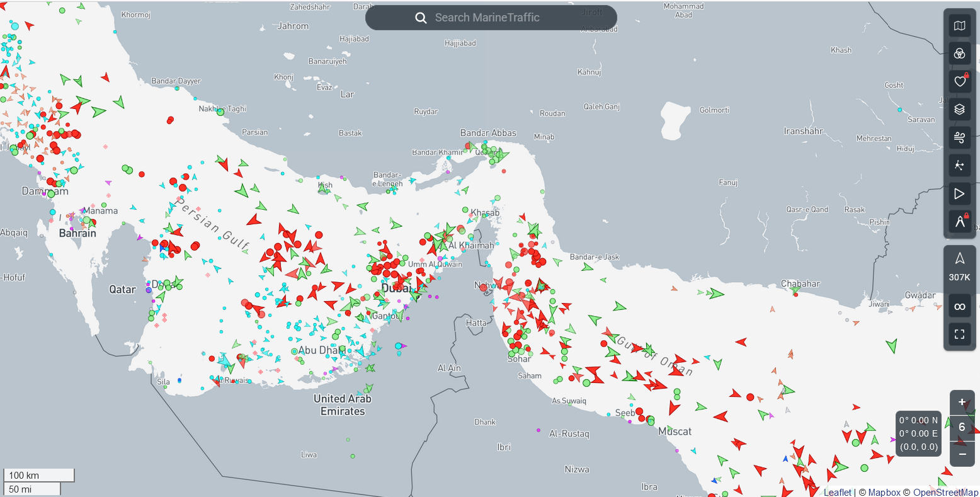Click the magnifier icon in search bar
Screen dimensions: 980x497
click(421, 18)
